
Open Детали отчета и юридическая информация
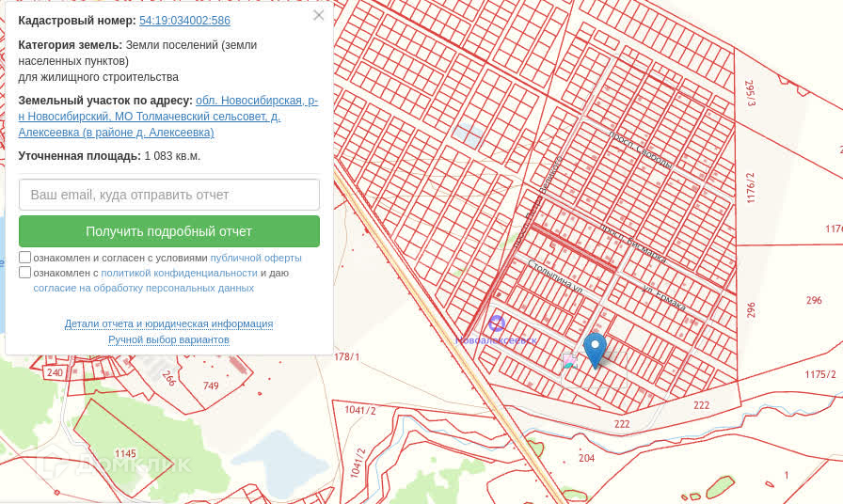click(168, 323)
